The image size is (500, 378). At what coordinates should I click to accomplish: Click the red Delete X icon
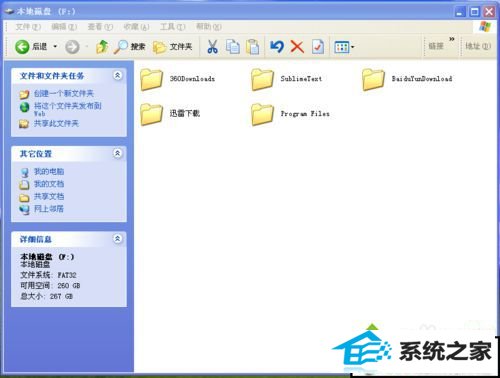click(297, 47)
